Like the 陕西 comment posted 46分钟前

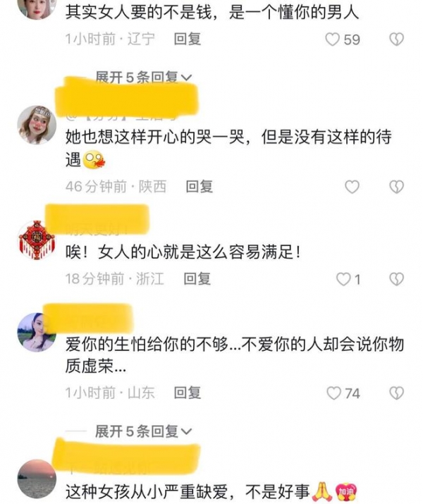[352, 187]
